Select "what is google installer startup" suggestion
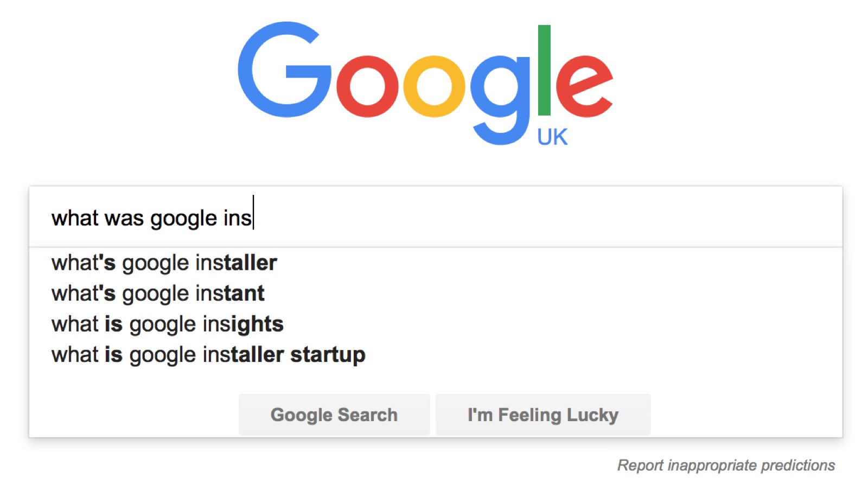Image resolution: width=868 pixels, height=490 pixels. (x=208, y=355)
